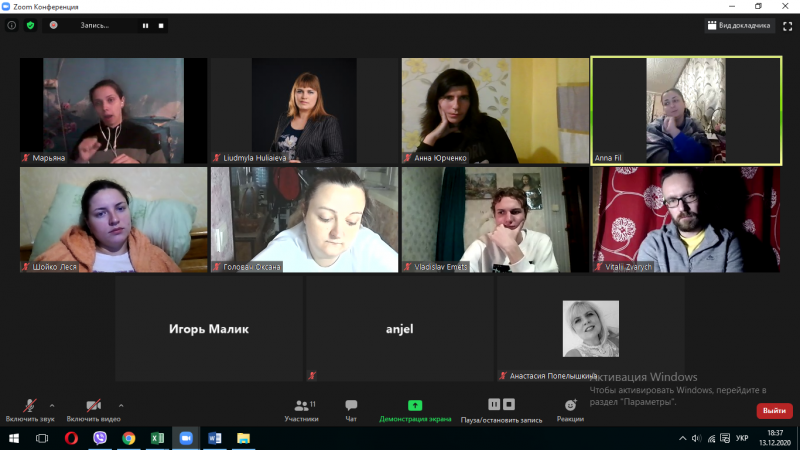The height and width of the screenshot is (450, 800).
Task: Select Шойко Леся video tile
Action: click(x=113, y=219)
